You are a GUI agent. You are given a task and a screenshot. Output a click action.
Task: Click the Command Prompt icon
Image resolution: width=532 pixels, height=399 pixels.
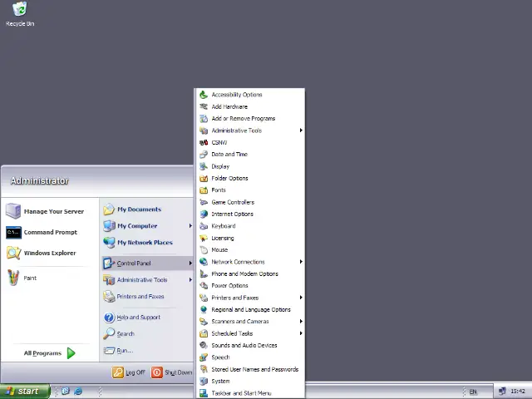pos(13,233)
